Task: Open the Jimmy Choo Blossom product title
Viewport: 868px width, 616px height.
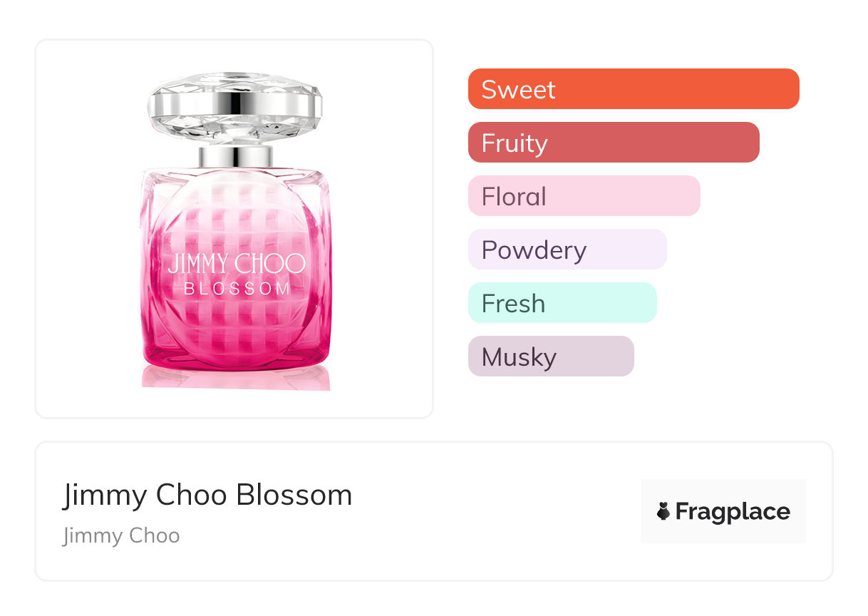Action: (207, 495)
